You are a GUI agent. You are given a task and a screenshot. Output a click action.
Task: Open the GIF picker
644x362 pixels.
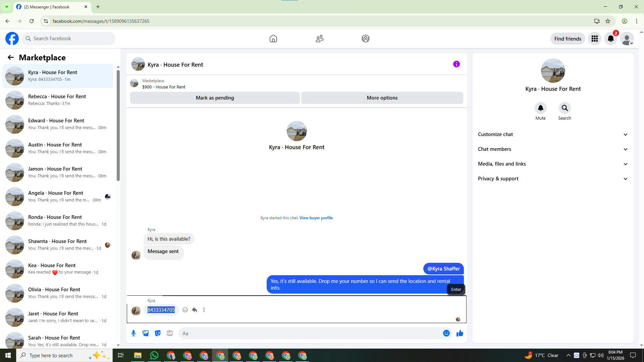click(170, 333)
